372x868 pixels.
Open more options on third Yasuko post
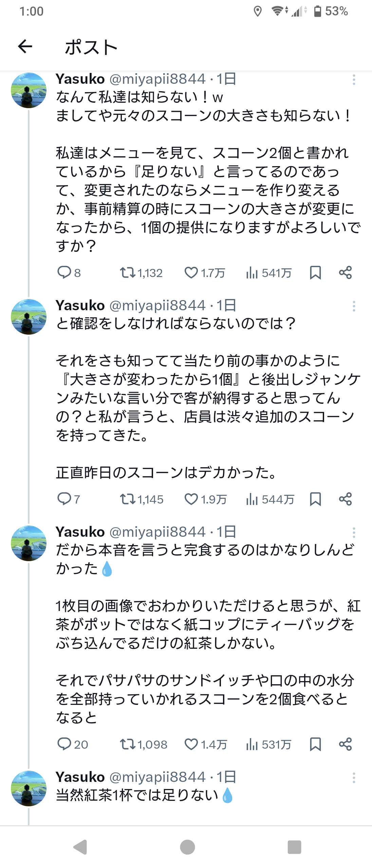(354, 533)
